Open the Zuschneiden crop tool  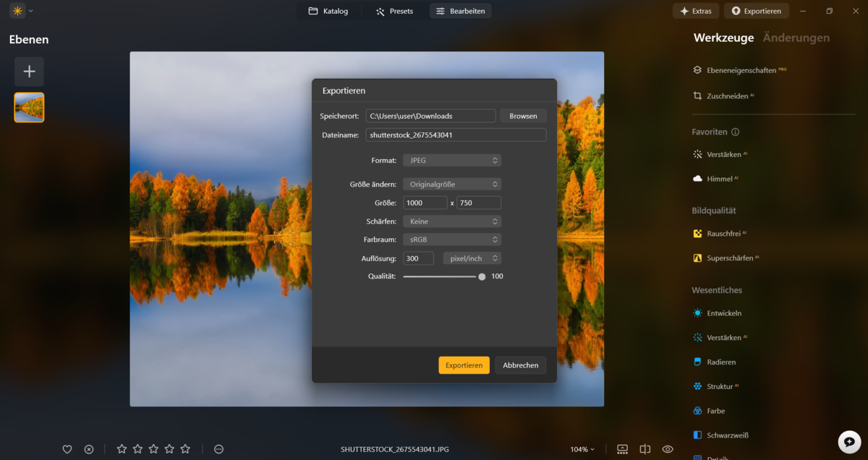coord(723,95)
